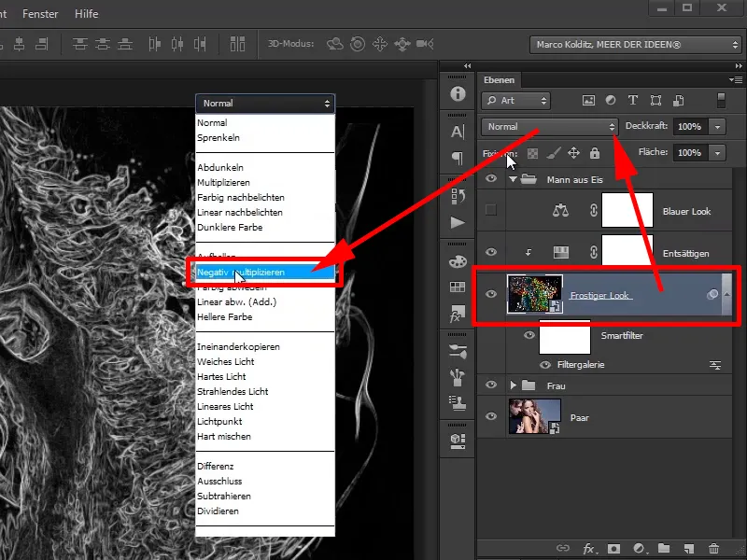747x560 pixels.
Task: Click the Deckkraft 100% input field
Action: [x=689, y=127]
